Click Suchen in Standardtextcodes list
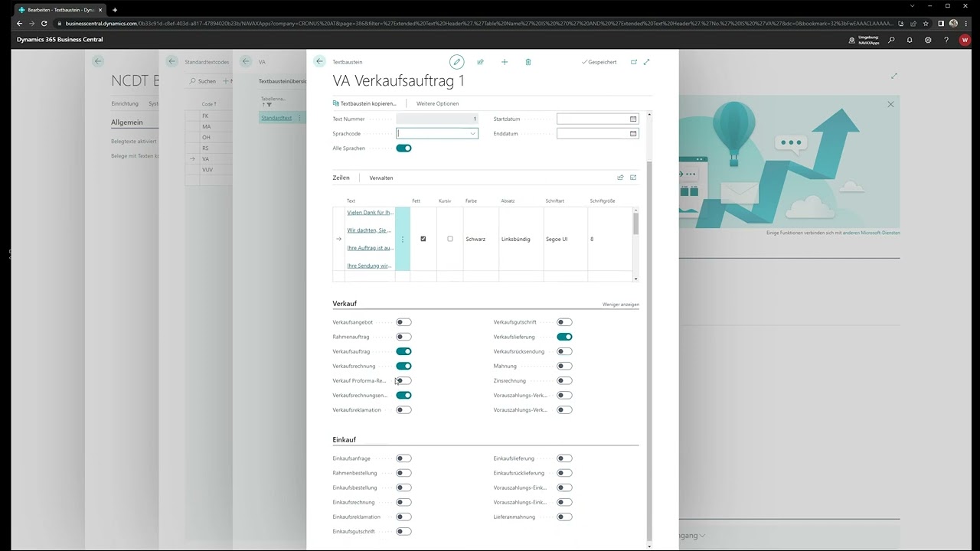This screenshot has width=980, height=551. coord(203,81)
